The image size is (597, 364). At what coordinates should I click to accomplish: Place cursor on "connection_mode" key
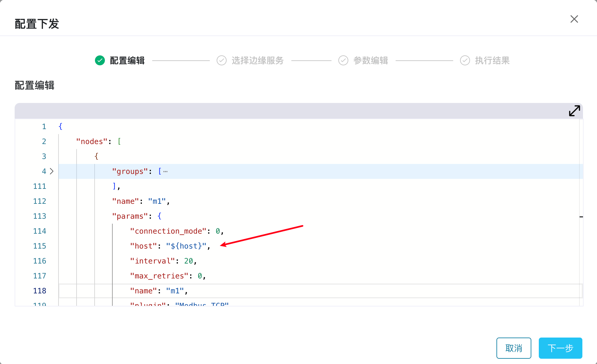[x=168, y=231]
